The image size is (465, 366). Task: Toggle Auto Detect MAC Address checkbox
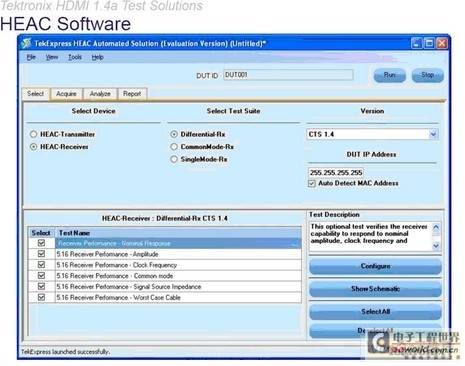tap(312, 183)
